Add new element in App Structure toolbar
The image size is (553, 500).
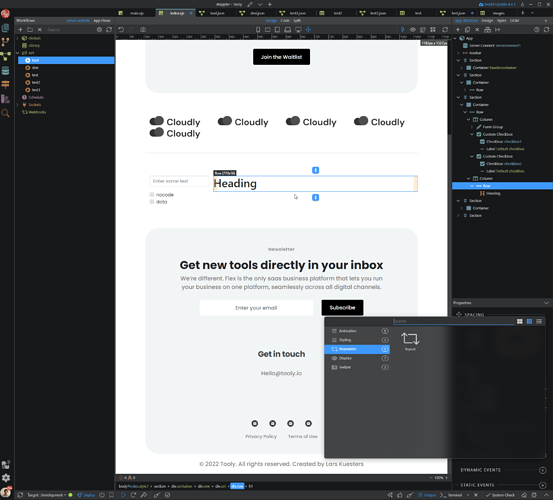[x=458, y=30]
